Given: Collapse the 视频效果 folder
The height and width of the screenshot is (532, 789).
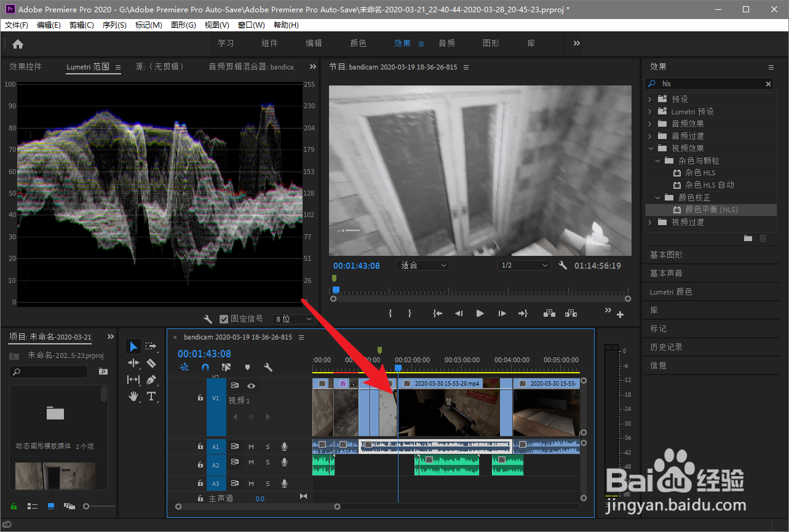Looking at the screenshot, I should tap(650, 148).
